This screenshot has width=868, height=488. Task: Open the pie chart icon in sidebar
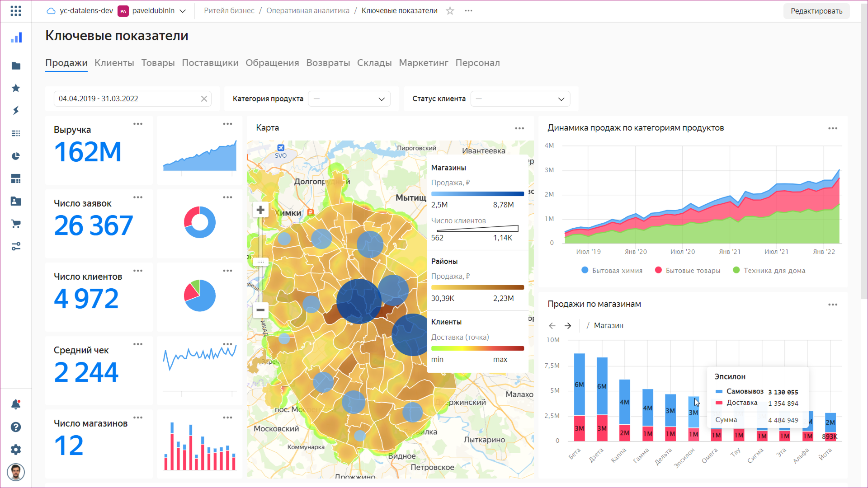(16, 156)
